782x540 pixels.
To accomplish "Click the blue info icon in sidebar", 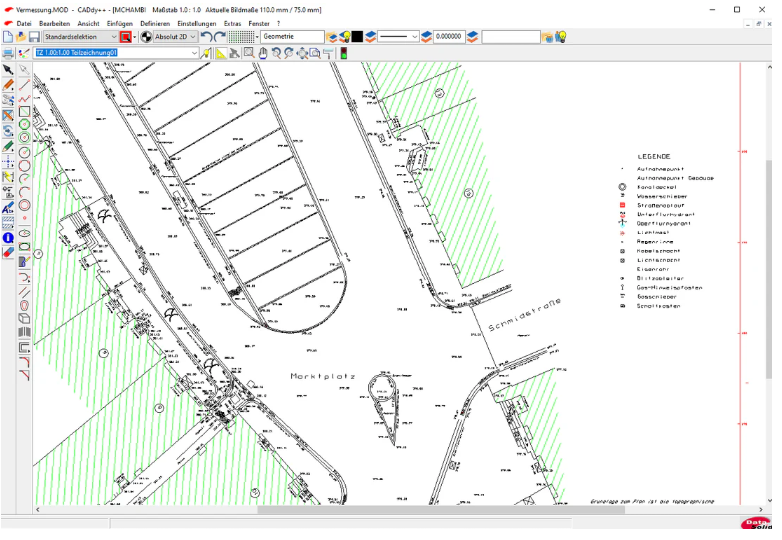I will [8, 238].
